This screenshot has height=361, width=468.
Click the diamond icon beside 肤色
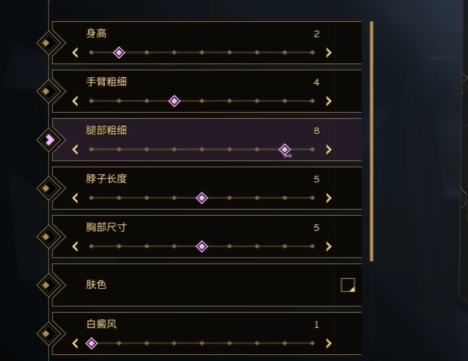pos(48,285)
